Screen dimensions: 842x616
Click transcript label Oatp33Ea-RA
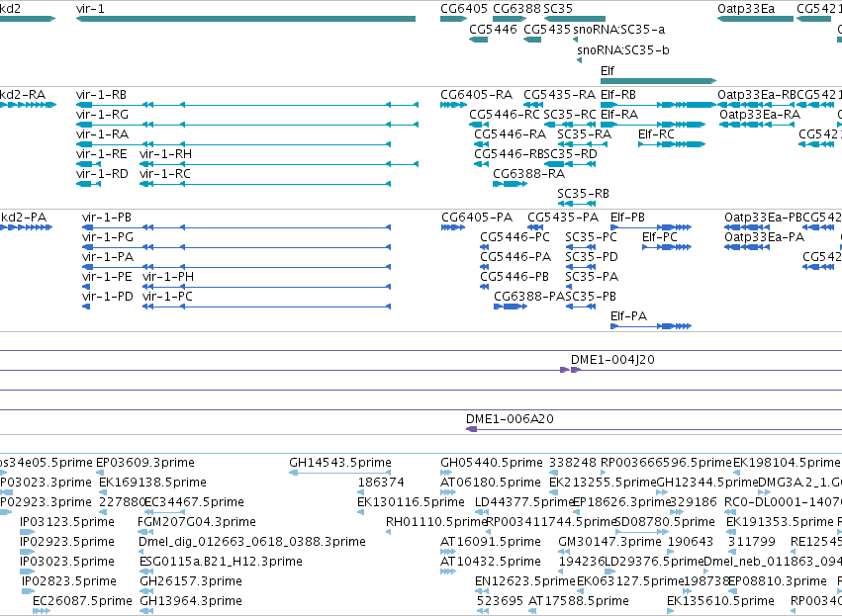[759, 115]
